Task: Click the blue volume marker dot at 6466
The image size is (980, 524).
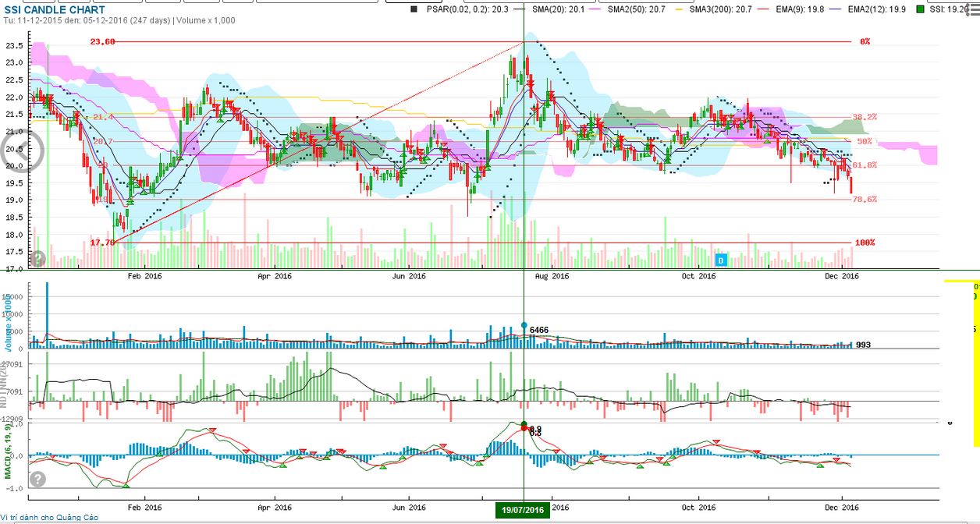Action: click(x=524, y=325)
